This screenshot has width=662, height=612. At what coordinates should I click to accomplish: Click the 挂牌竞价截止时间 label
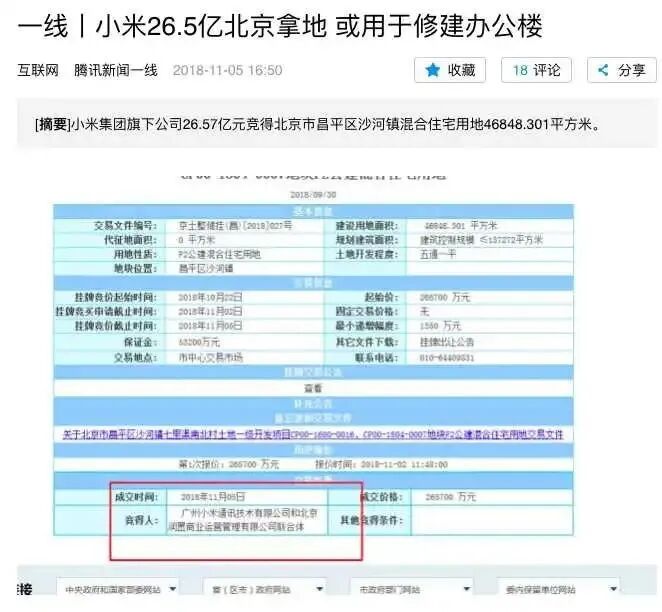tap(116, 326)
